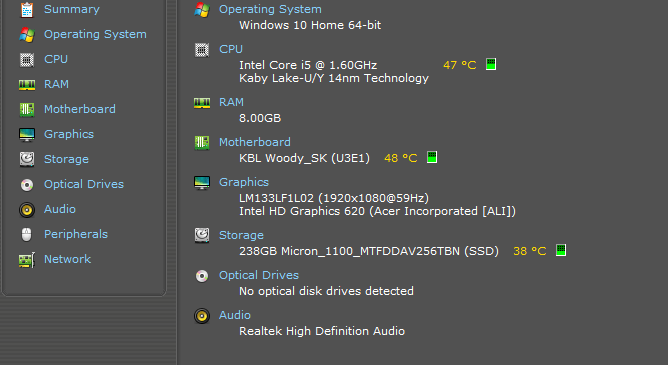
Task: Open the Storage heading link in summary
Action: coord(241,236)
